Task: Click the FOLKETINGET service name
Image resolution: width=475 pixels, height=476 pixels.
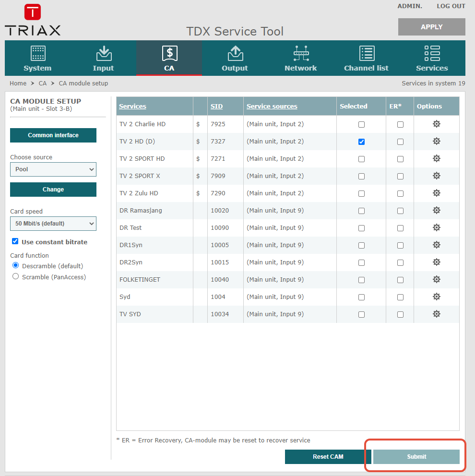Action: 140,280
